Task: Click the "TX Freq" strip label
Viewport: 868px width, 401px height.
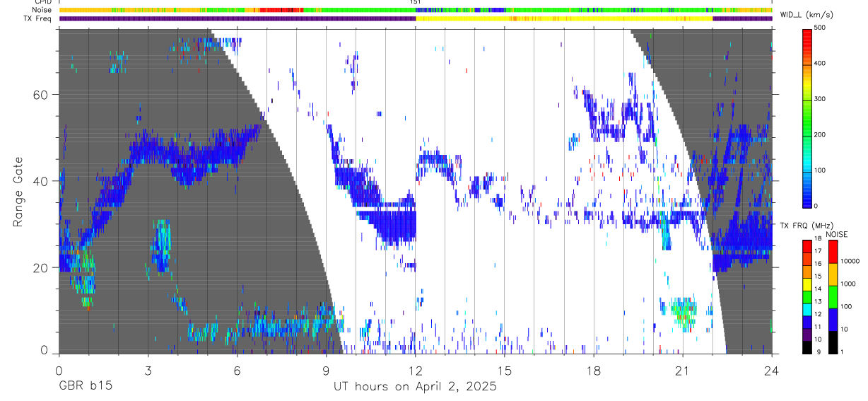Action: 38,18
